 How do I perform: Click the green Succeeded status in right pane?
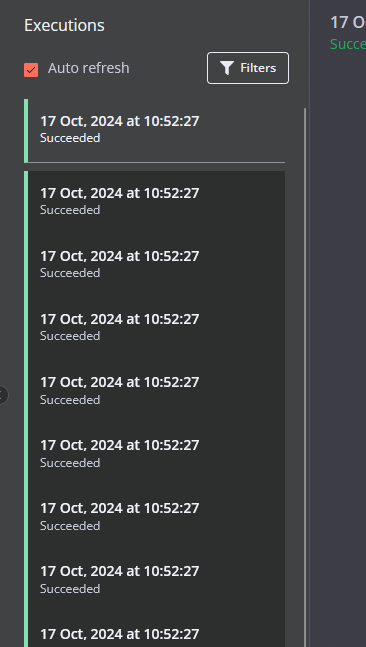click(x=348, y=44)
